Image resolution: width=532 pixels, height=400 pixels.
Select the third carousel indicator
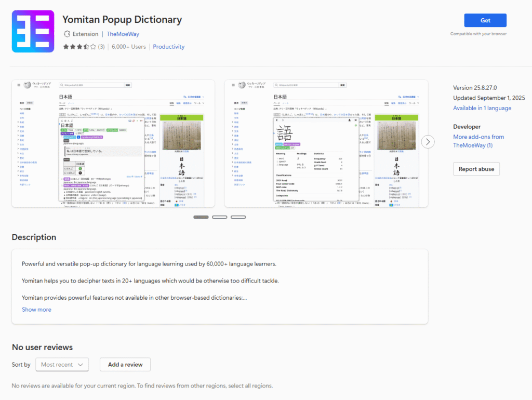238,217
